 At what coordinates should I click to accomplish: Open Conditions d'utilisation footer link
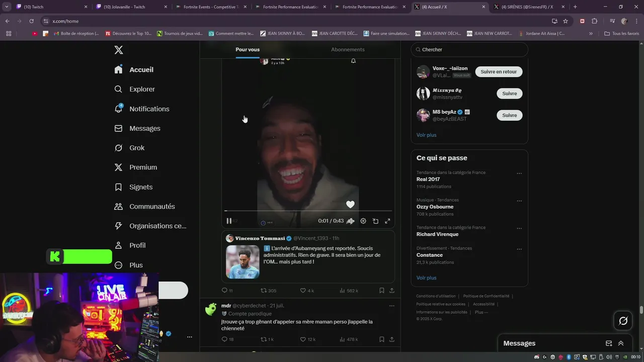(x=436, y=296)
